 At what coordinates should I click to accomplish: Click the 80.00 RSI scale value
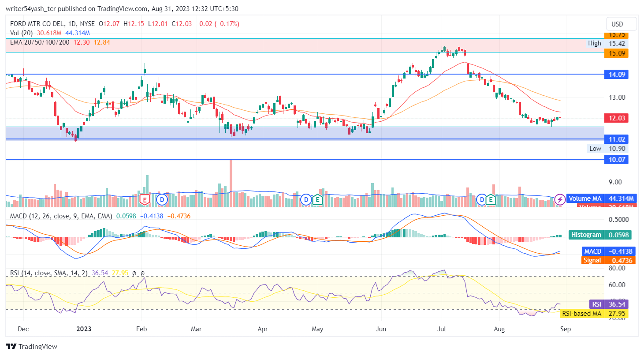(617, 268)
